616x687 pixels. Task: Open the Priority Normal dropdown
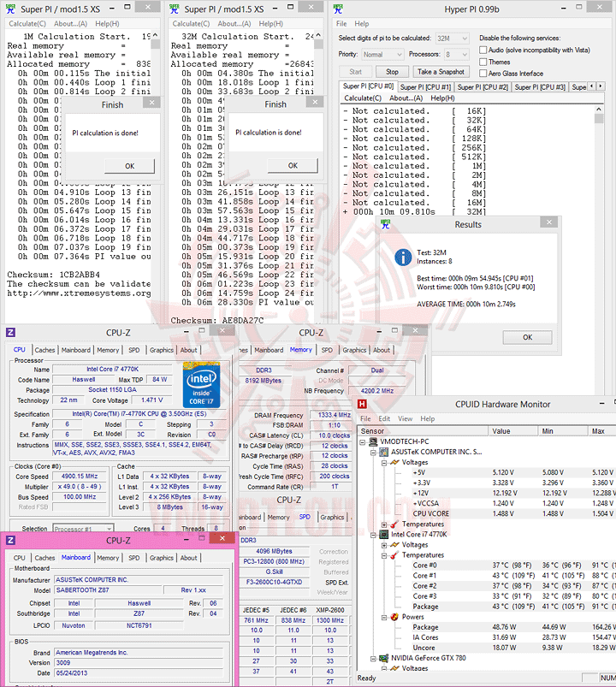pyautogui.click(x=382, y=55)
